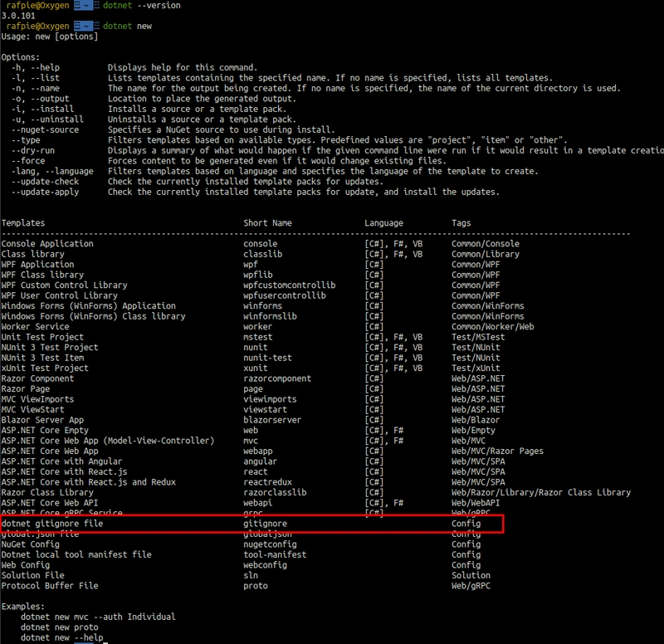Click the '--force' option

(x=28, y=161)
